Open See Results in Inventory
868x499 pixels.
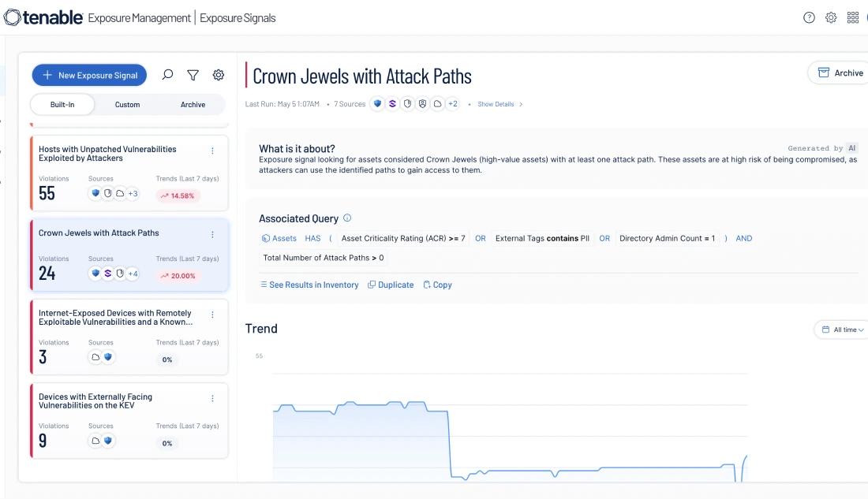(309, 285)
